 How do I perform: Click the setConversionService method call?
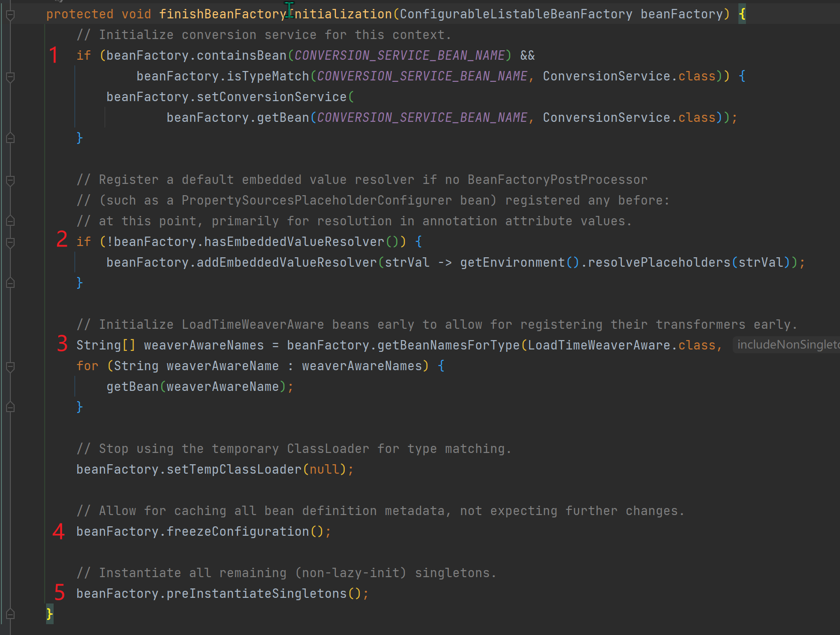[271, 97]
